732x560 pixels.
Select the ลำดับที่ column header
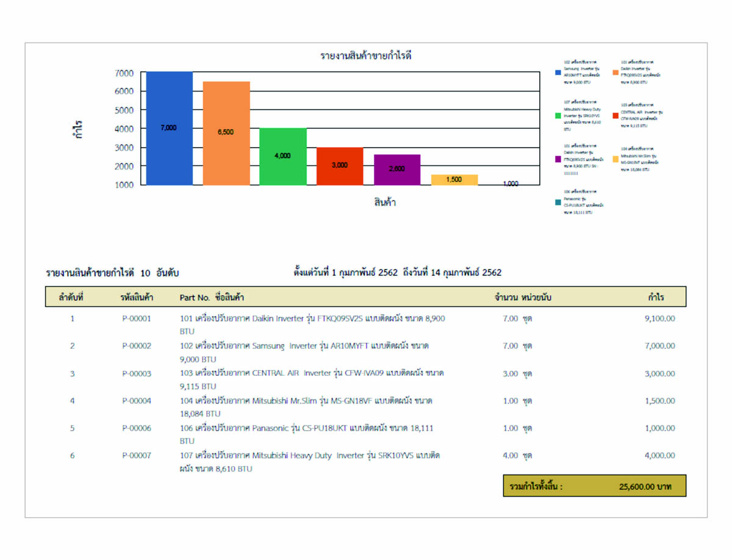(x=71, y=297)
